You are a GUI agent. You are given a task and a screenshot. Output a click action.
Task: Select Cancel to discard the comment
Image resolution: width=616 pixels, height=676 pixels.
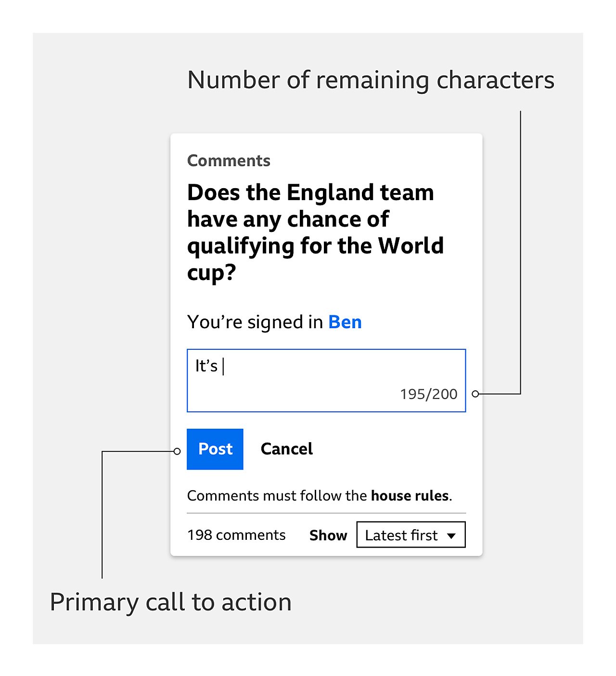click(x=287, y=449)
